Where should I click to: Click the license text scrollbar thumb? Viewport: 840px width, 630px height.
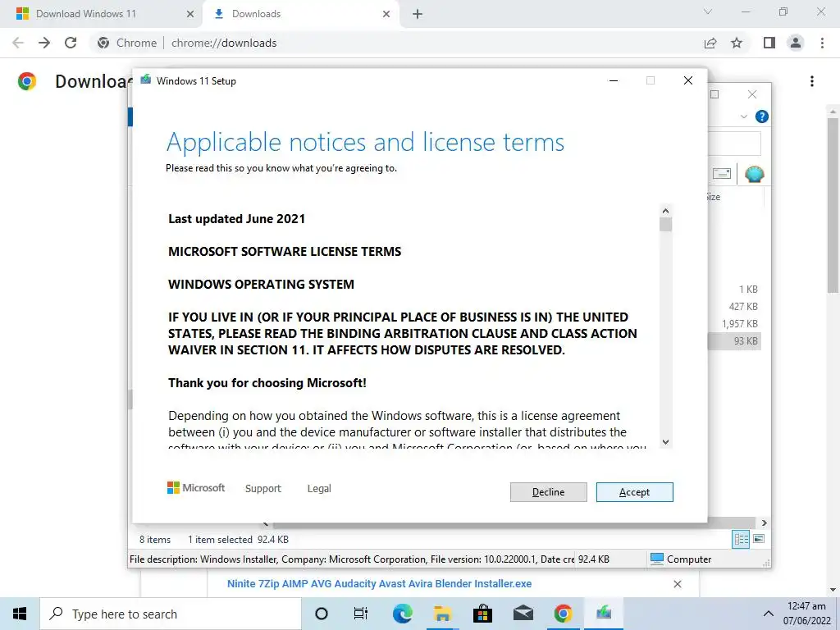(x=665, y=225)
